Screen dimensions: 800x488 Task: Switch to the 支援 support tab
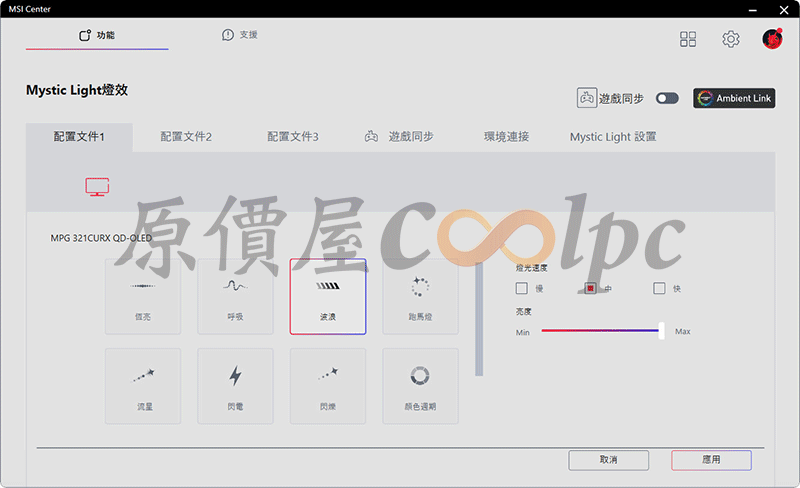(240, 35)
